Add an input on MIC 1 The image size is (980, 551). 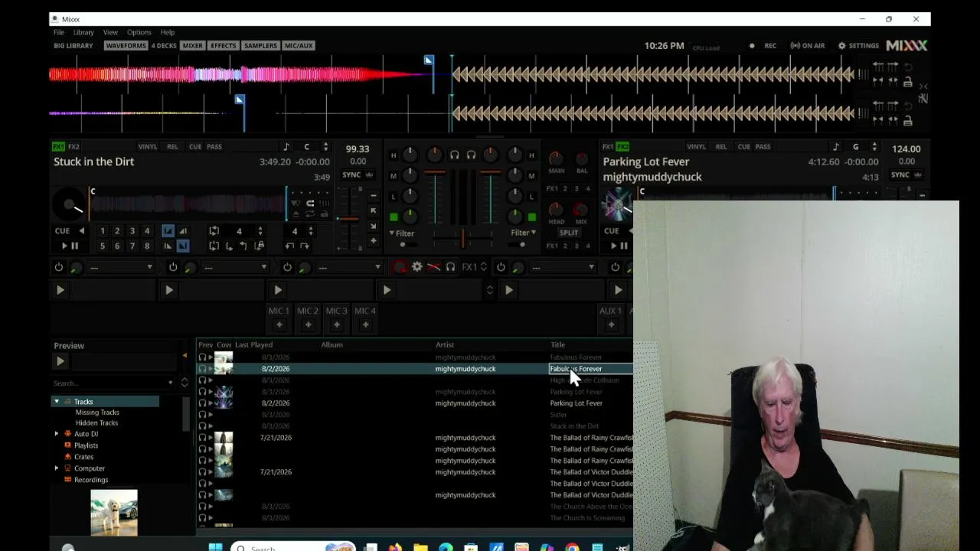279,325
